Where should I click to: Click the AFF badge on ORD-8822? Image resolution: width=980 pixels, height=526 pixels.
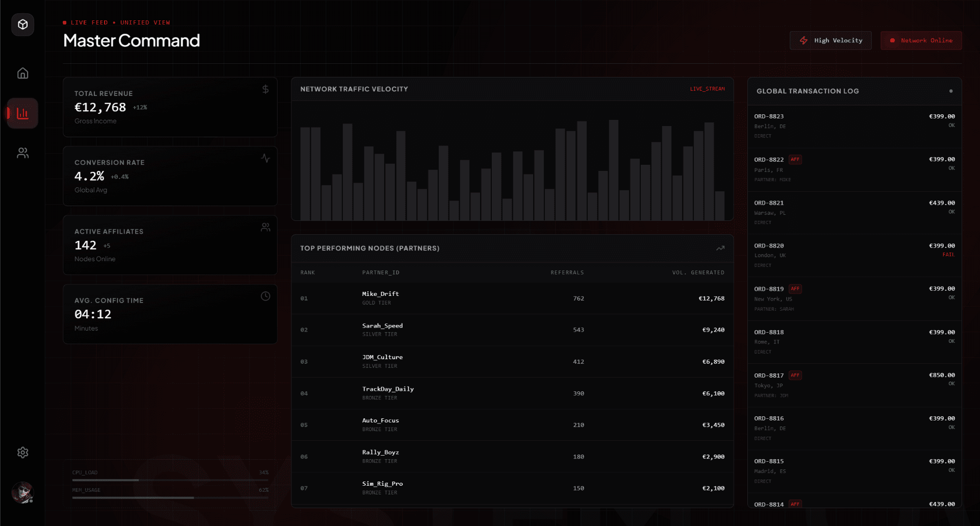coord(795,160)
